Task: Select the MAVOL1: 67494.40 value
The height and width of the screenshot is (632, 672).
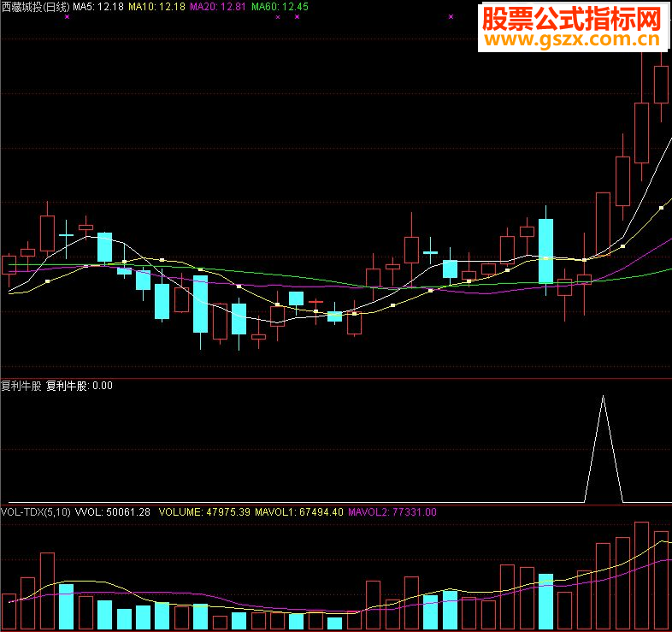Action: [299, 512]
